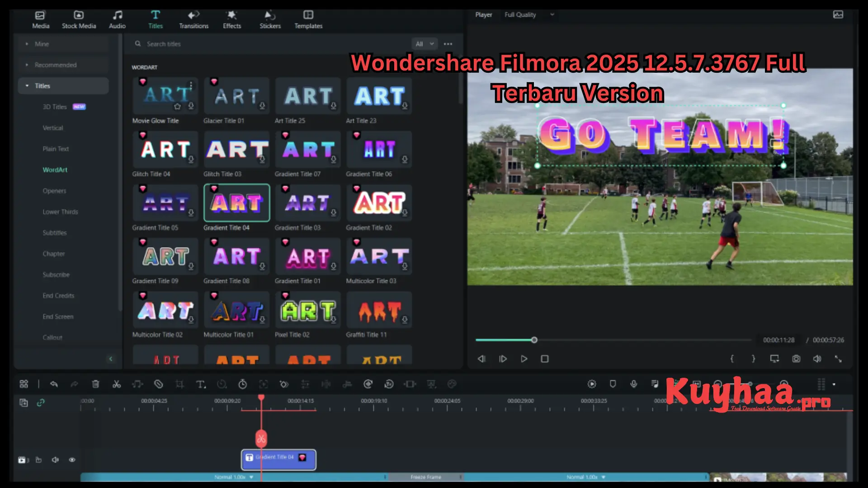Screen dimensions: 868x488
Task: Stop the video playback
Action: [545, 359]
